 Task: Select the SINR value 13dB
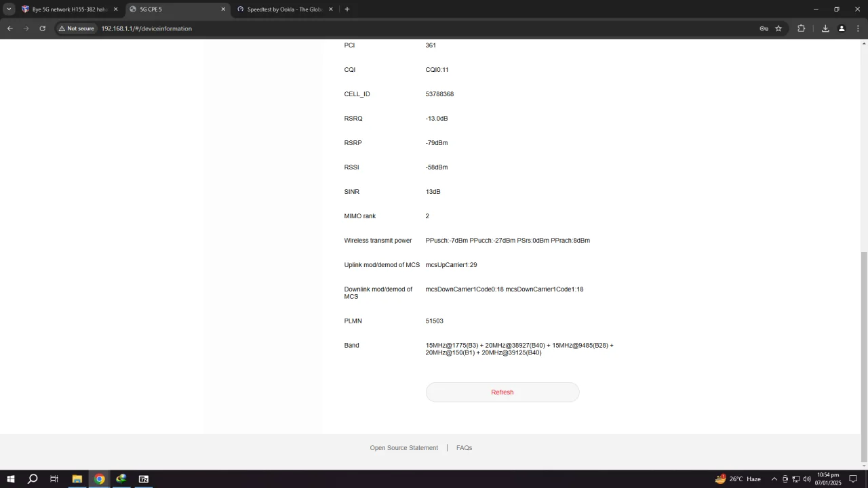click(433, 192)
